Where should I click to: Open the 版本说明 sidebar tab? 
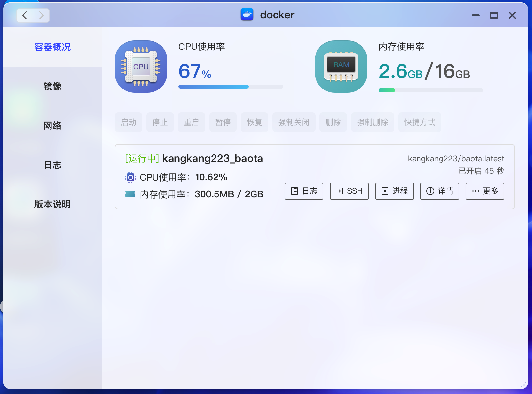point(52,204)
